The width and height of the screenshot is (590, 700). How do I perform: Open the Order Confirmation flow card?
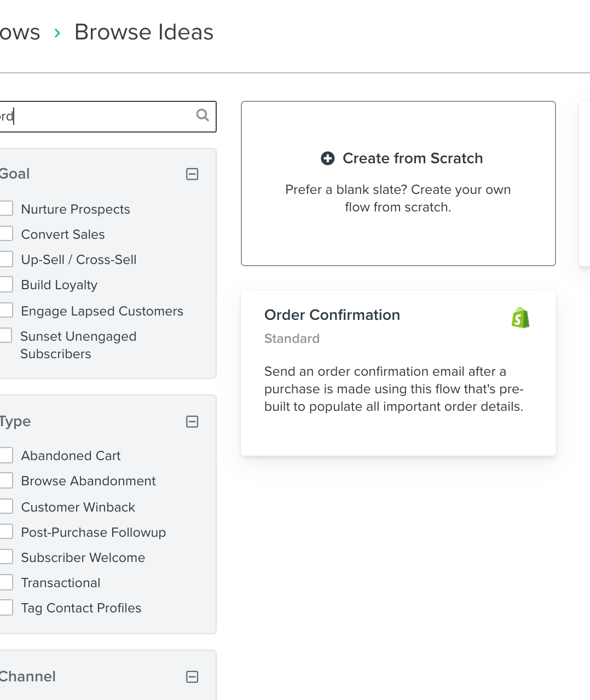point(398,373)
